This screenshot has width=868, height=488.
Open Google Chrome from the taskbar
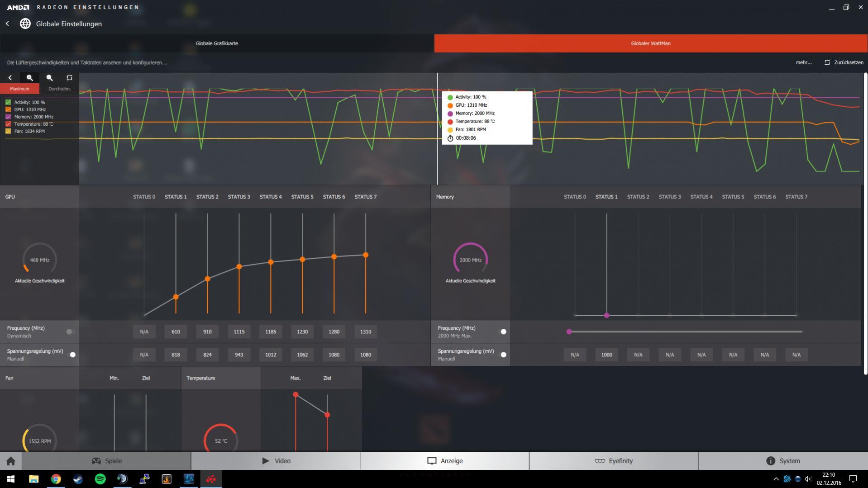point(56,479)
